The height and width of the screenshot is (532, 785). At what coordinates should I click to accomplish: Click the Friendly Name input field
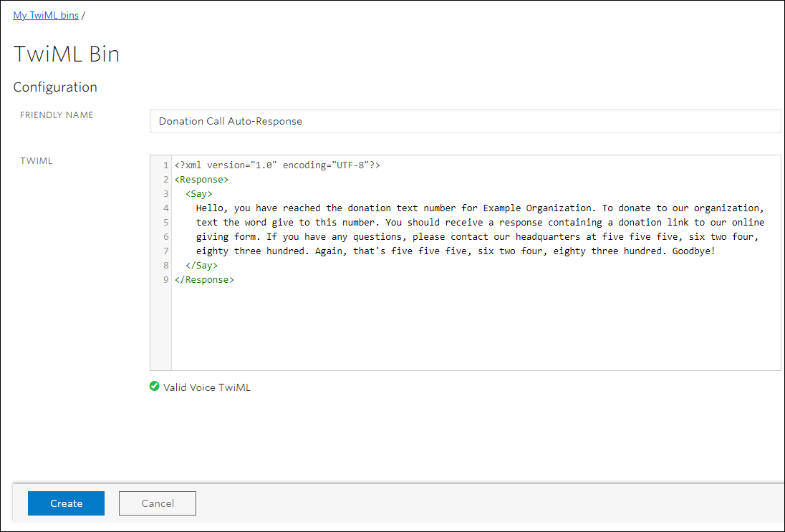click(465, 121)
